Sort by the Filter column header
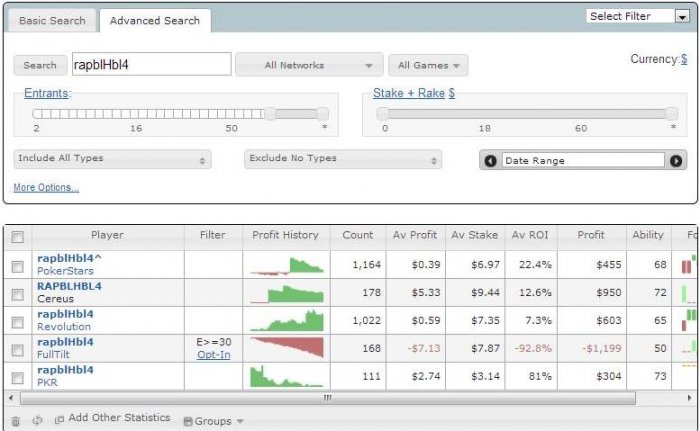Image resolution: width=700 pixels, height=431 pixels. [213, 235]
